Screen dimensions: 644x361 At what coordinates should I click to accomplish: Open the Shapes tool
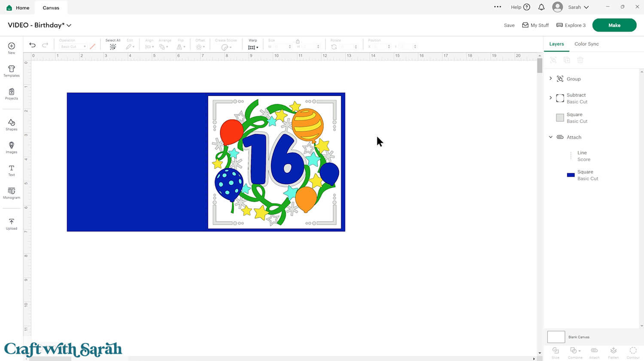pos(12,125)
